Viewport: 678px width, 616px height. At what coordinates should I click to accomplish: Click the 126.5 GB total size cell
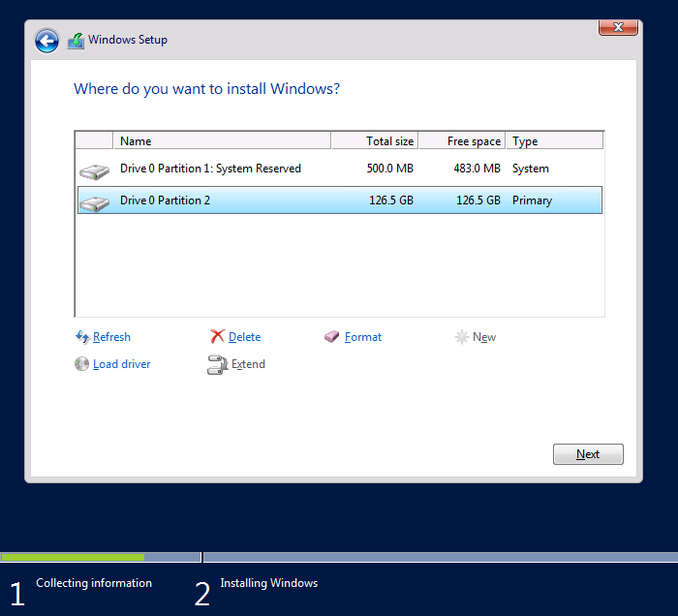pyautogui.click(x=391, y=200)
